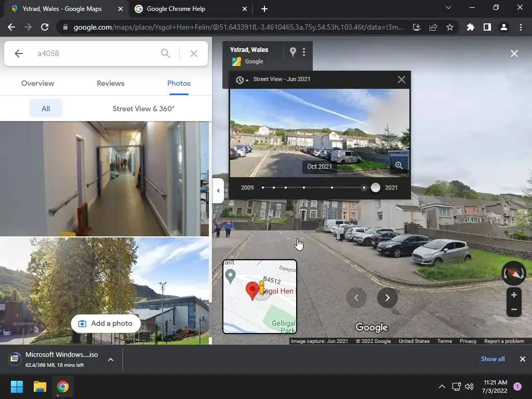Toggle the Chrome side panel icon
The image size is (532, 399).
click(487, 27)
